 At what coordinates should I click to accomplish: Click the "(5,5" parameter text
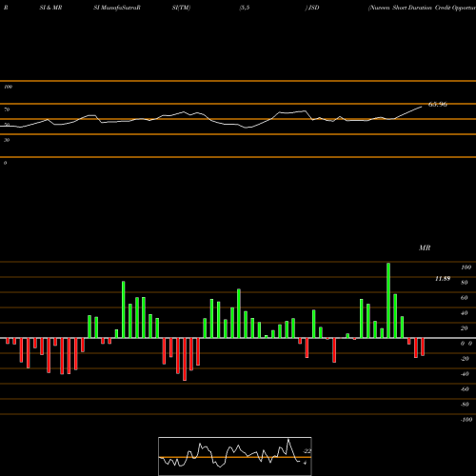tap(245, 8)
